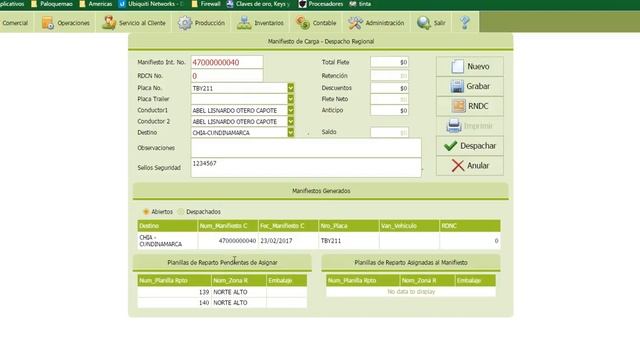Expand the Placa No. dropdown
The width and height of the screenshot is (640, 360).
point(291,88)
